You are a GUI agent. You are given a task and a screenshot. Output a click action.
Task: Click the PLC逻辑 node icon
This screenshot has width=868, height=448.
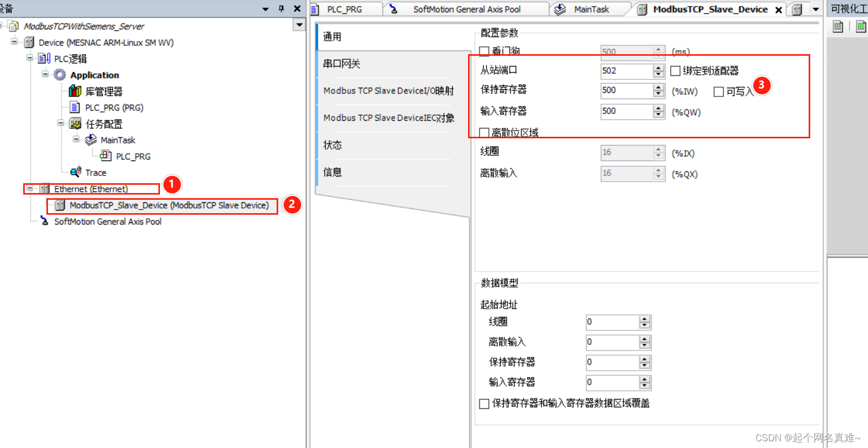click(44, 58)
